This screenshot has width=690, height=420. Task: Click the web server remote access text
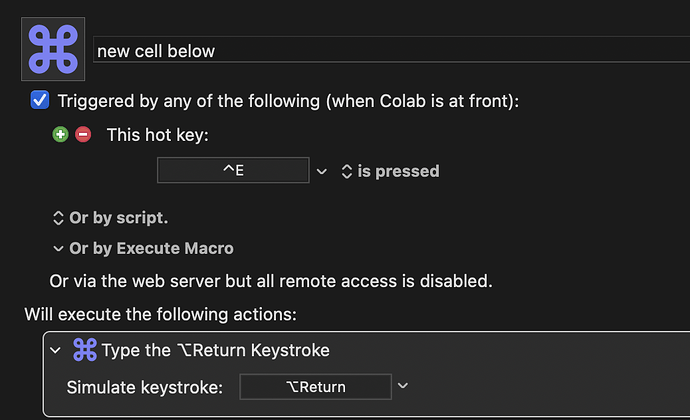pyautogui.click(x=271, y=281)
